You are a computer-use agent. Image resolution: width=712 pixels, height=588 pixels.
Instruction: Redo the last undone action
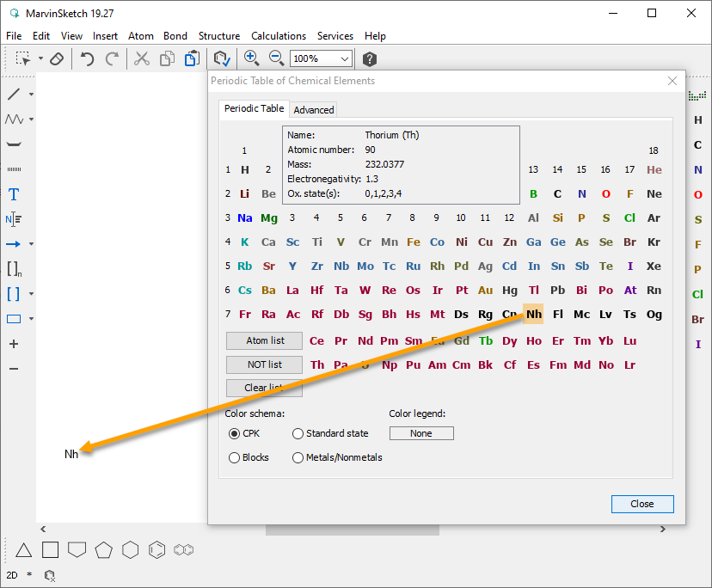pyautogui.click(x=112, y=58)
